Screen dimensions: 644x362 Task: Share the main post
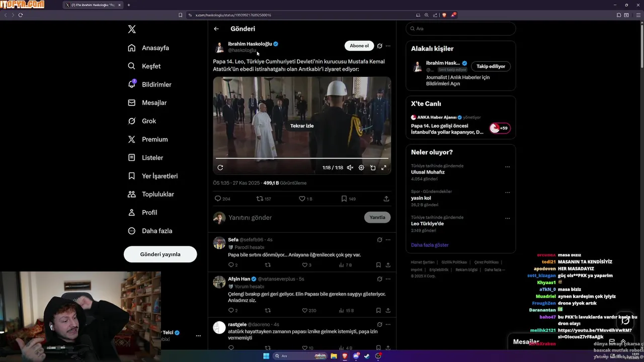pyautogui.click(x=386, y=199)
